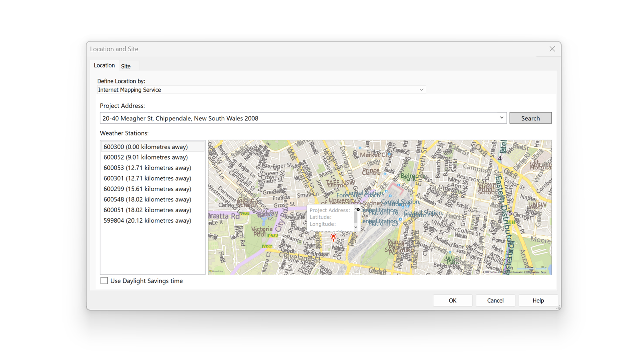
Task: Close the map info popup
Action: (358, 210)
